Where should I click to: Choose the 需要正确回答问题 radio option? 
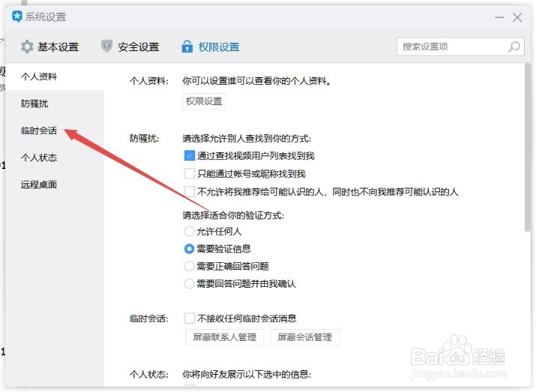tap(189, 266)
